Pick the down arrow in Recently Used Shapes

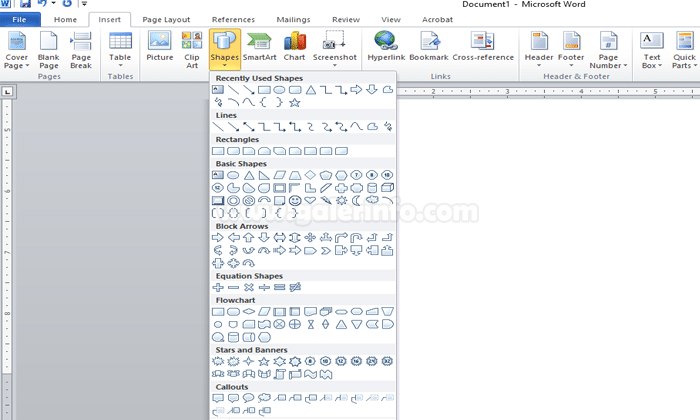click(x=371, y=90)
